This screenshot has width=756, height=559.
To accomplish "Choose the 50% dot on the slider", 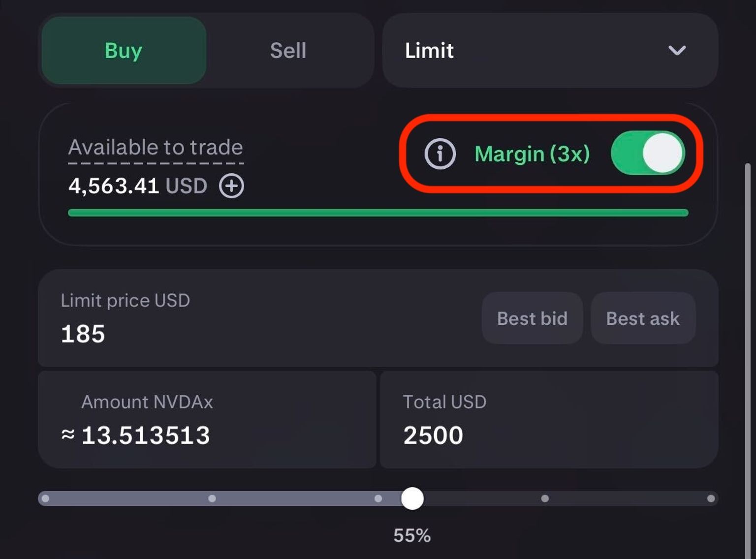I will tap(378, 498).
